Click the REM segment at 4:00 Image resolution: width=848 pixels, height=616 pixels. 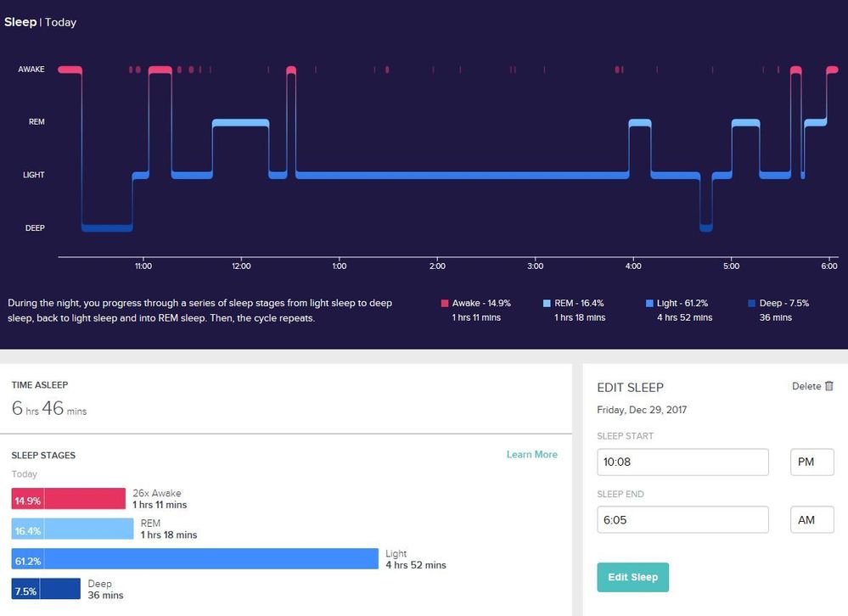(x=640, y=123)
